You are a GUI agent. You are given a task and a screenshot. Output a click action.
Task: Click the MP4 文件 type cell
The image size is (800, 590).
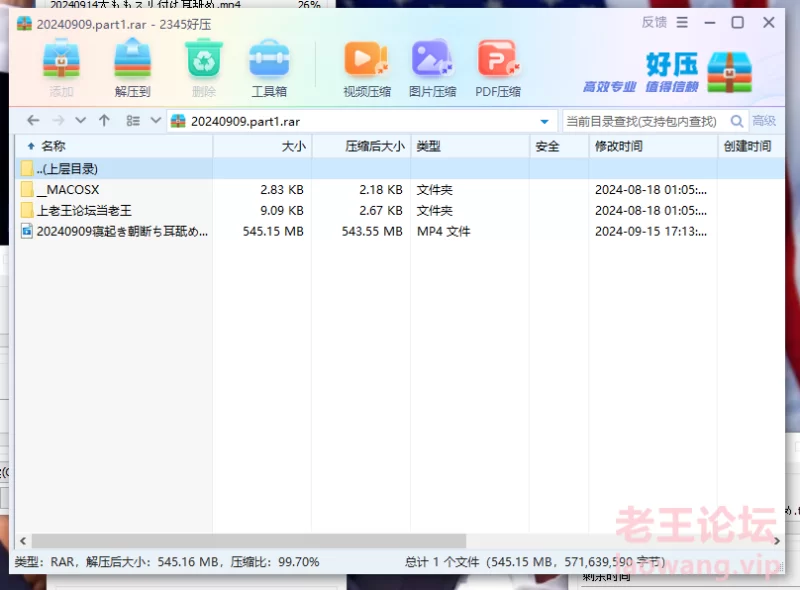[x=443, y=231]
